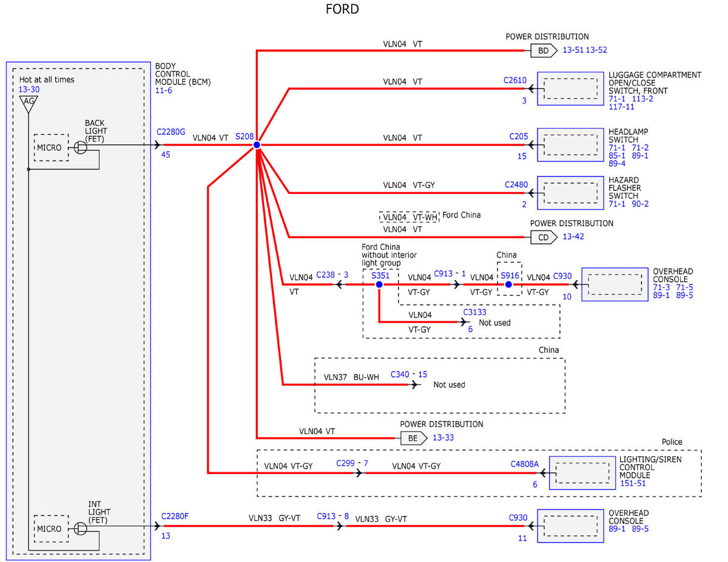This screenshot has height=562, width=728.
Task: Click the dashed 'VLN04 VT-WH' wire label
Action: pyautogui.click(x=409, y=216)
